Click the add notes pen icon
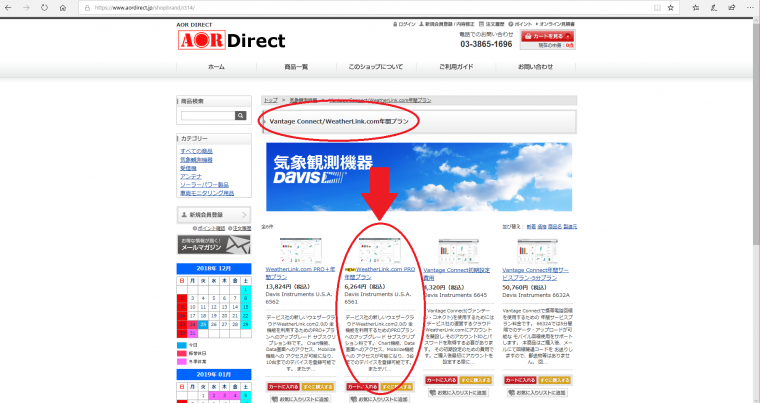This screenshot has height=403, width=760. coord(713,8)
